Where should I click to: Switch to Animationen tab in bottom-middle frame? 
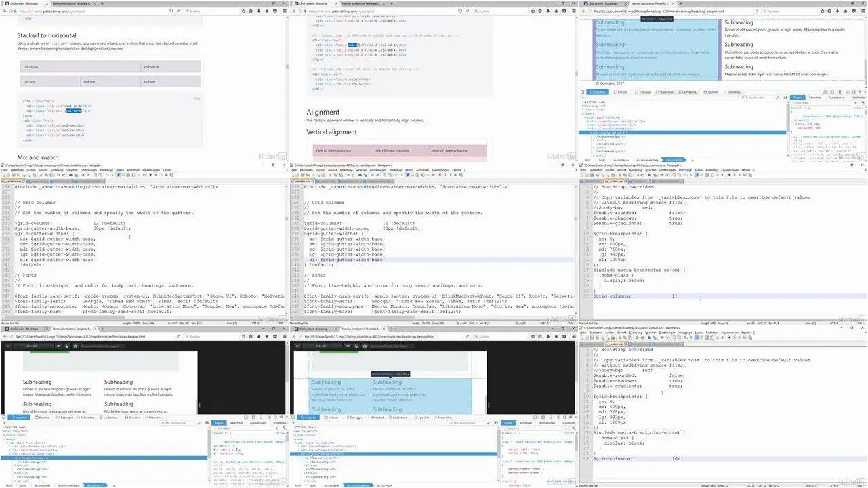tap(547, 422)
